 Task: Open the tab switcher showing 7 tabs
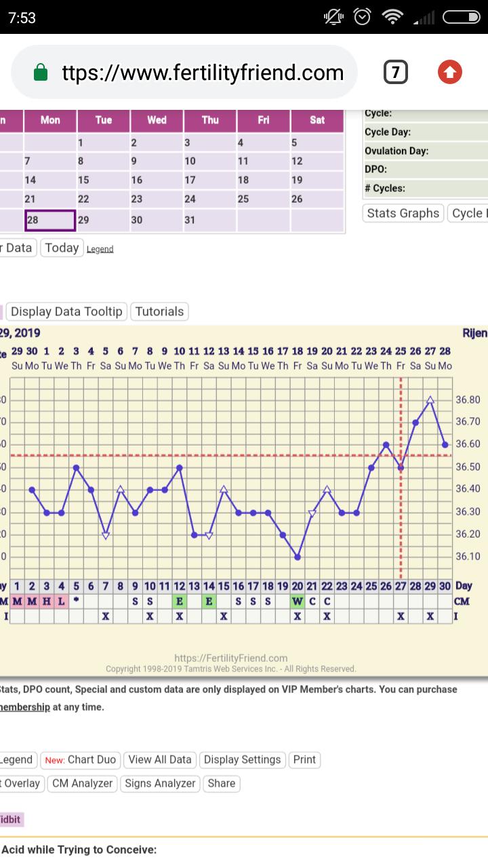coord(396,72)
